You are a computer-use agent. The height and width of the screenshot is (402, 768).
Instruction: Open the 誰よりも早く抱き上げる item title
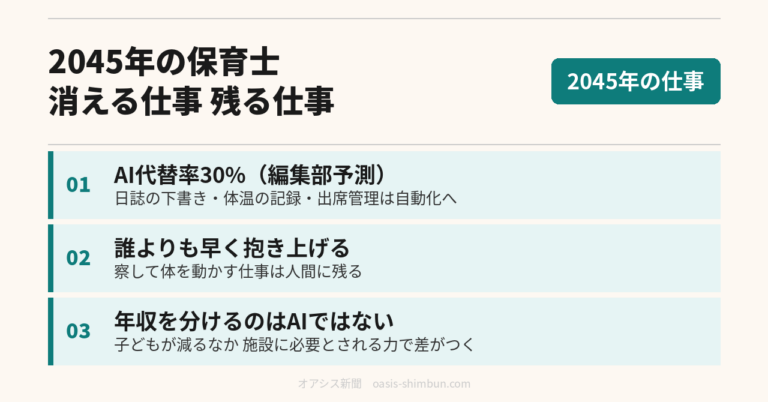pos(232,248)
